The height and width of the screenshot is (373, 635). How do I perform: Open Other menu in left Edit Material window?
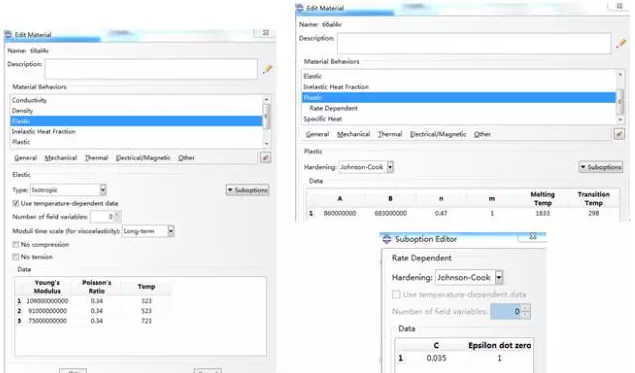186,158
